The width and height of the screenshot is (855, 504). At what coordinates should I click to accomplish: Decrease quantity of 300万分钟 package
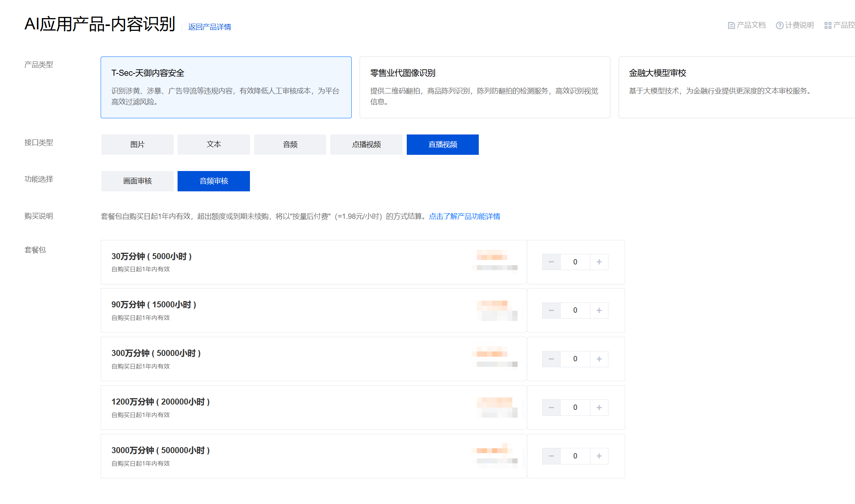coord(551,359)
